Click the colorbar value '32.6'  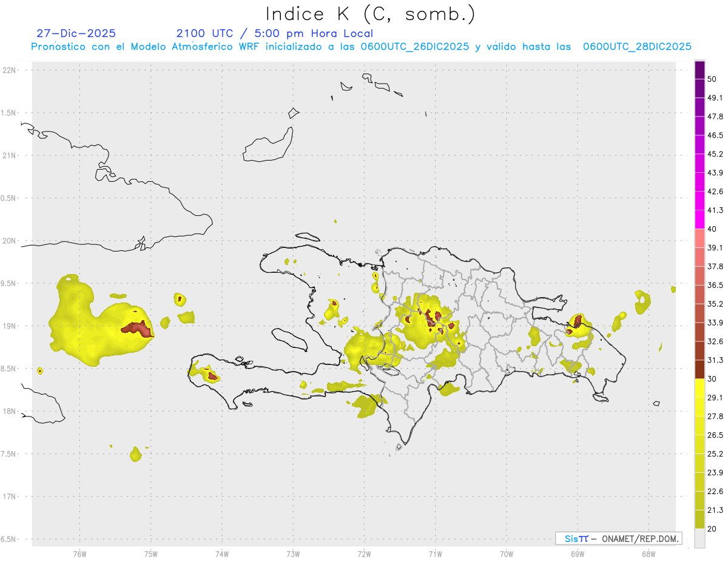tap(715, 341)
